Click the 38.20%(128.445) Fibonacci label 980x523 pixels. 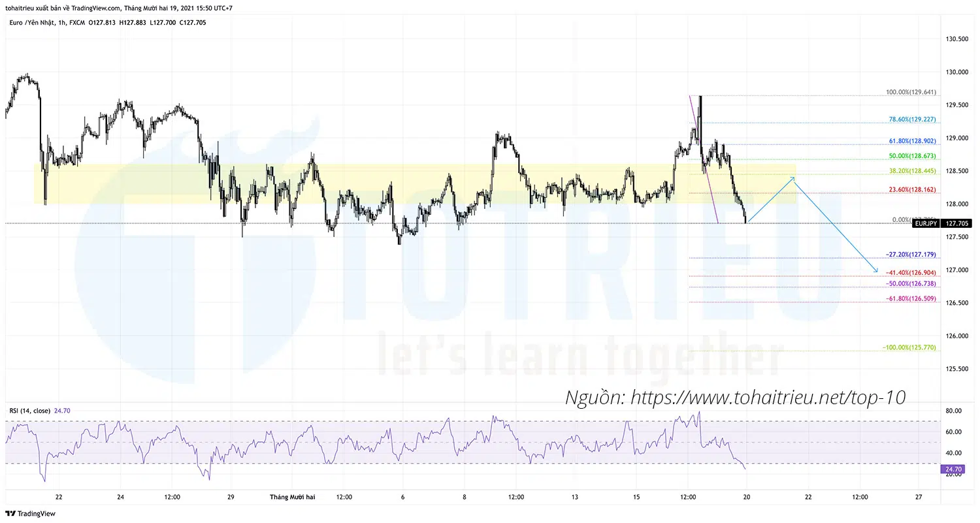pyautogui.click(x=912, y=171)
